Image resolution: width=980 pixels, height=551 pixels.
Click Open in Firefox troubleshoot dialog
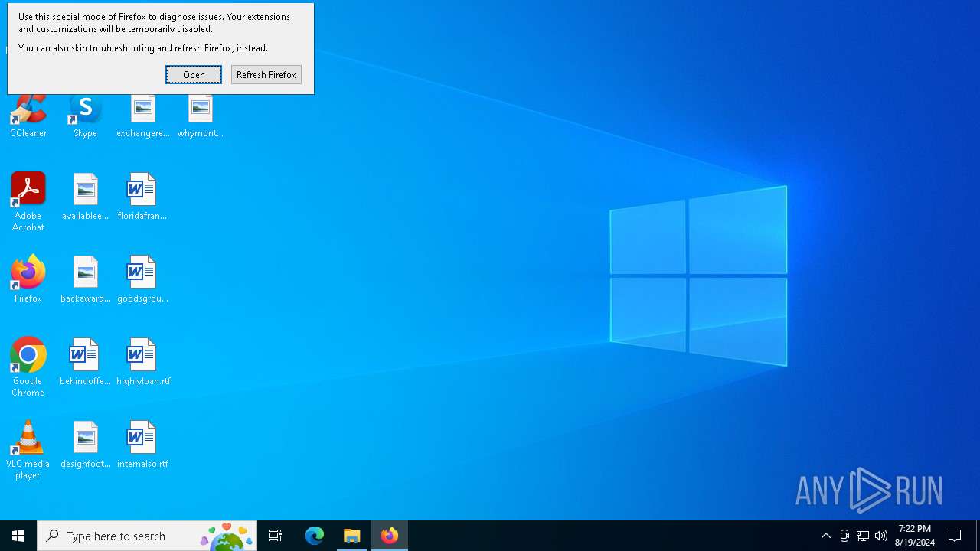[194, 74]
